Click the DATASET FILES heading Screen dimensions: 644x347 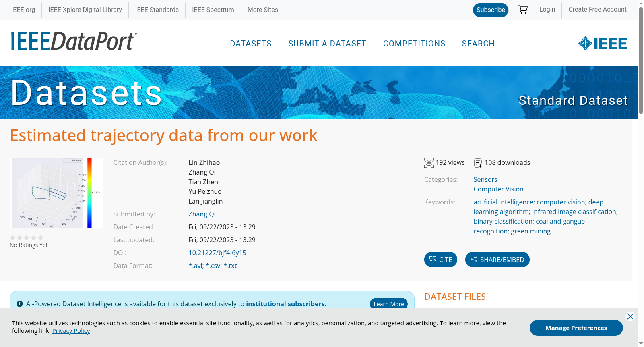tap(455, 297)
